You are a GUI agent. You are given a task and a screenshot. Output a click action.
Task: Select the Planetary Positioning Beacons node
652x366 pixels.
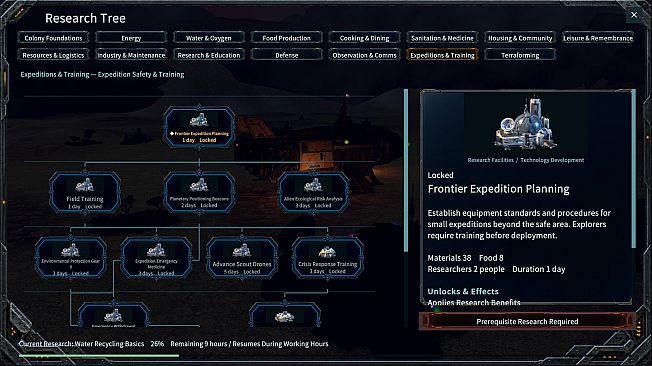point(199,193)
